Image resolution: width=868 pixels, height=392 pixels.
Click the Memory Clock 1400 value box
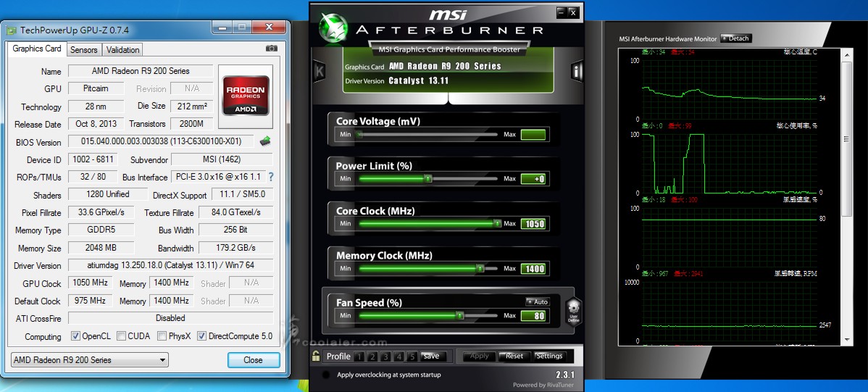coord(533,269)
